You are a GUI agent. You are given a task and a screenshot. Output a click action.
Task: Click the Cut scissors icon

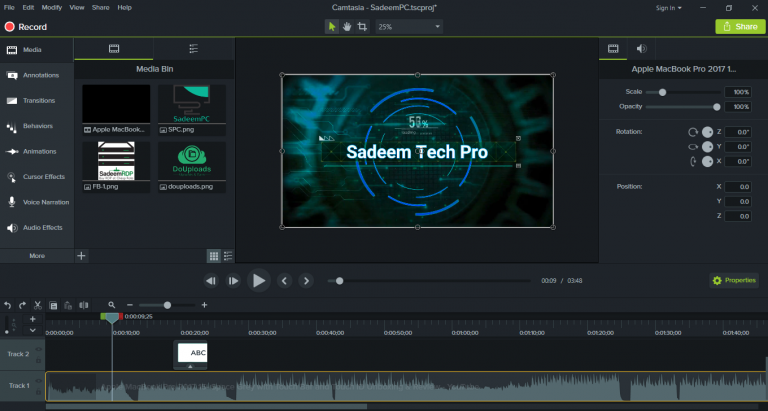[38, 305]
